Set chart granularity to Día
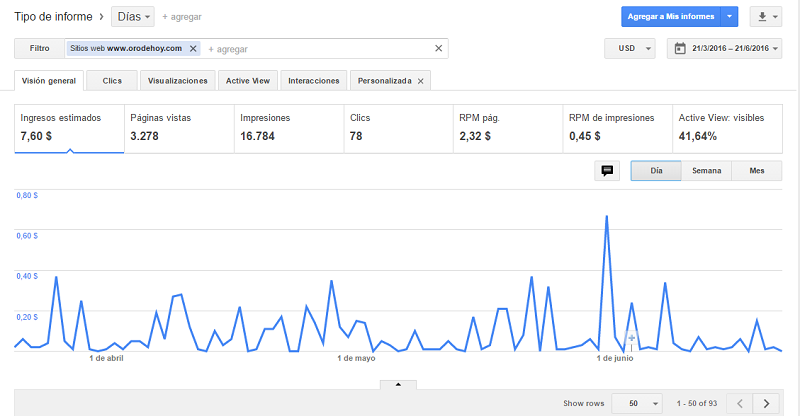Screen dimensions: 800x416 click(x=656, y=170)
